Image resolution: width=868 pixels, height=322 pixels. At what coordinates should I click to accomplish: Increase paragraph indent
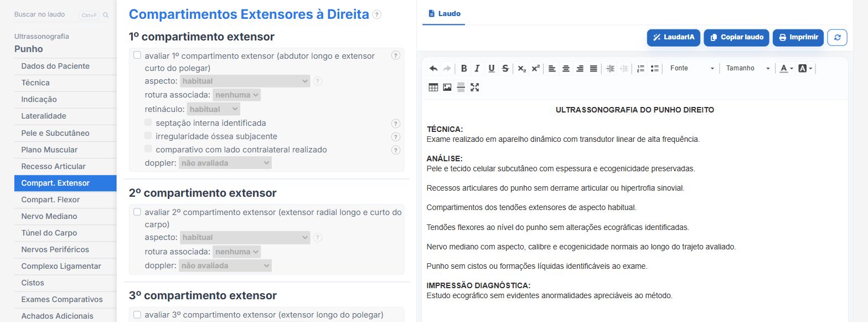click(x=610, y=68)
